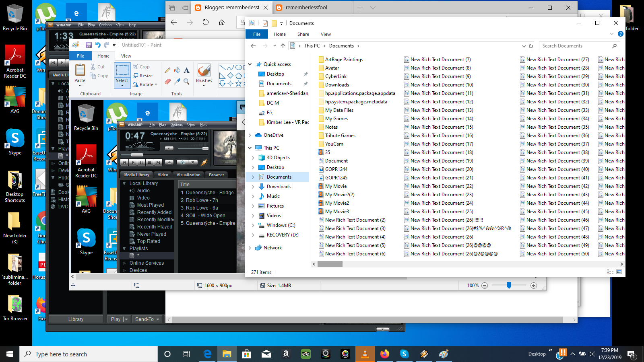Click the New folder icon in Explorer's title bar

(274, 23)
